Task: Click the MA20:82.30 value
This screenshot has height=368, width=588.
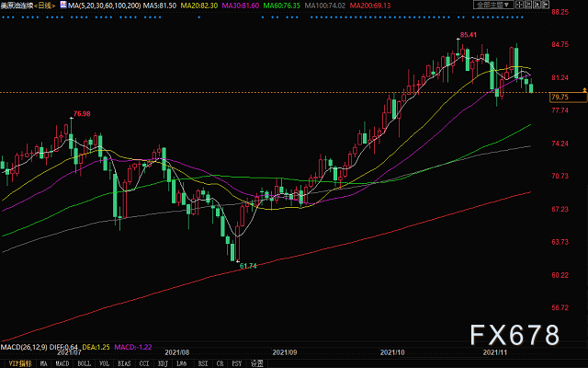Action: [198, 6]
